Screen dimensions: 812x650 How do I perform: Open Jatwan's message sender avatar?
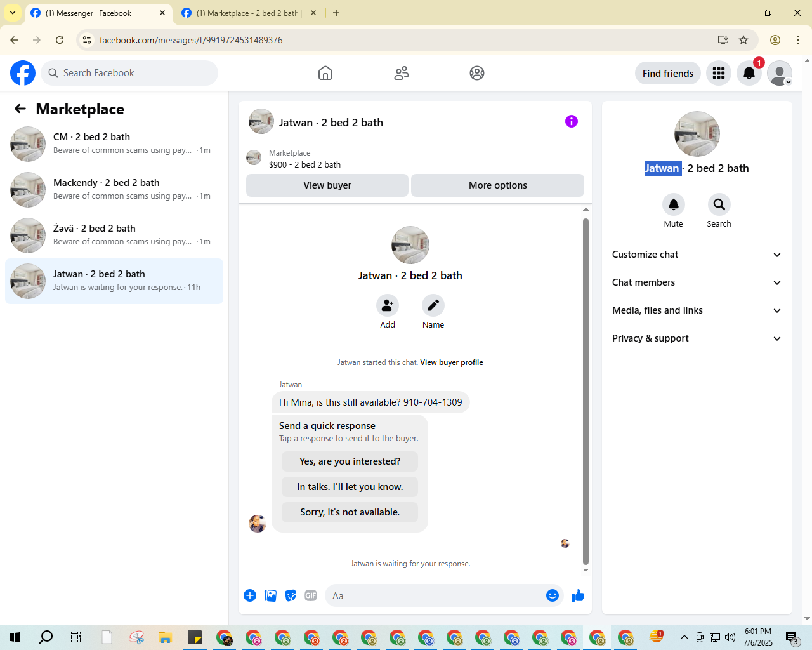(x=258, y=524)
